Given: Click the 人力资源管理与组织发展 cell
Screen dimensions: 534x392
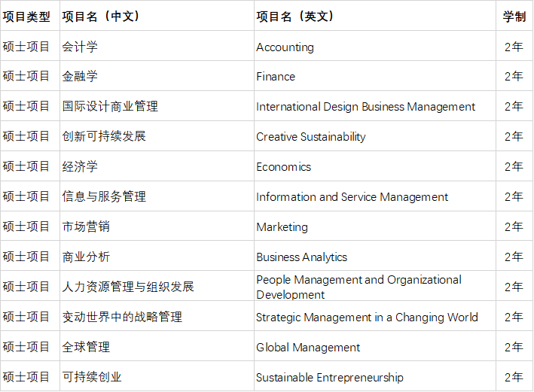Looking at the screenshot, I should 128,287.
